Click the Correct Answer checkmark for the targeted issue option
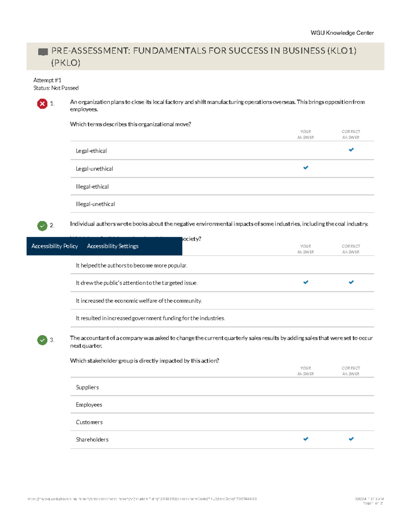 (x=351, y=282)
